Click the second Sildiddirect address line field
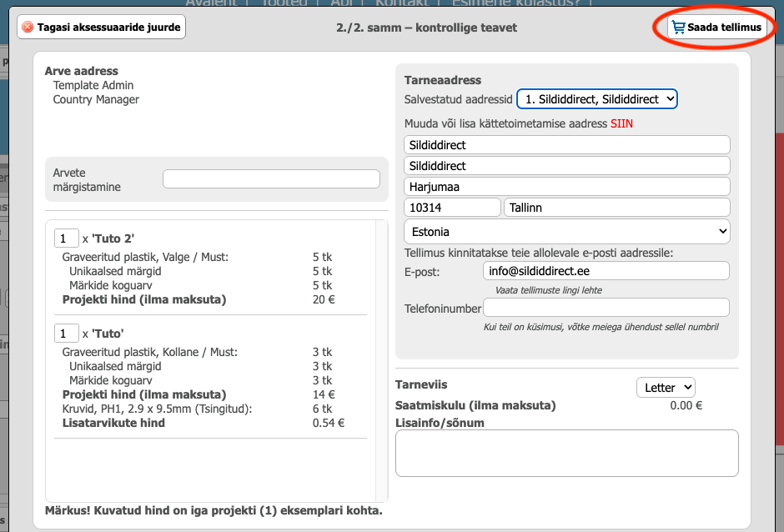The height and width of the screenshot is (532, 784). click(x=566, y=166)
